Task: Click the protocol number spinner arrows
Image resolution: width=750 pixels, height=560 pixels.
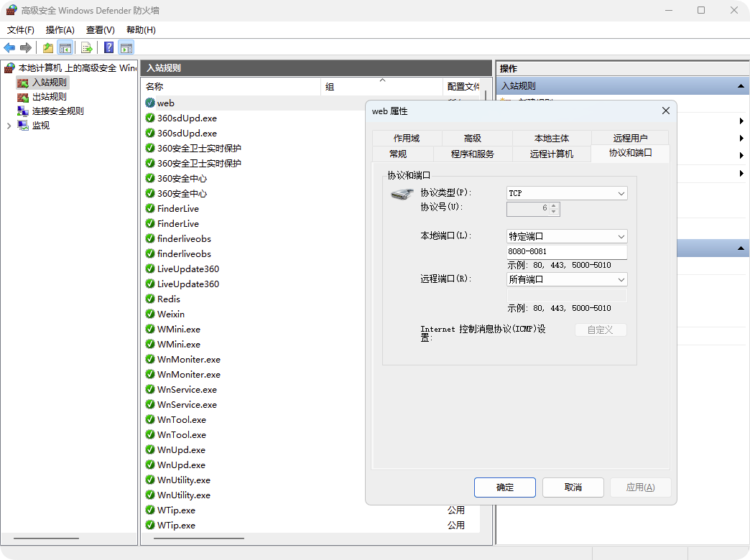Action: pos(553,208)
